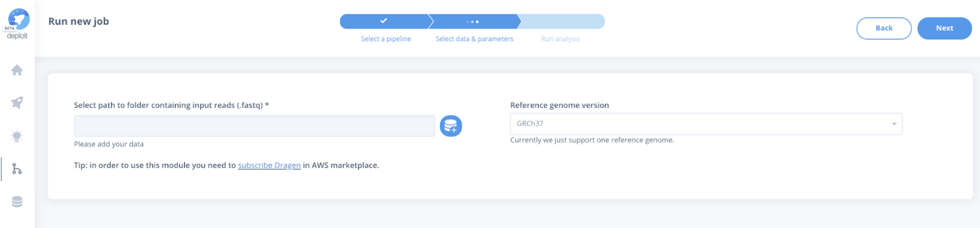Focus the input reads folder path field
The height and width of the screenshot is (228, 980).
pos(254,126)
